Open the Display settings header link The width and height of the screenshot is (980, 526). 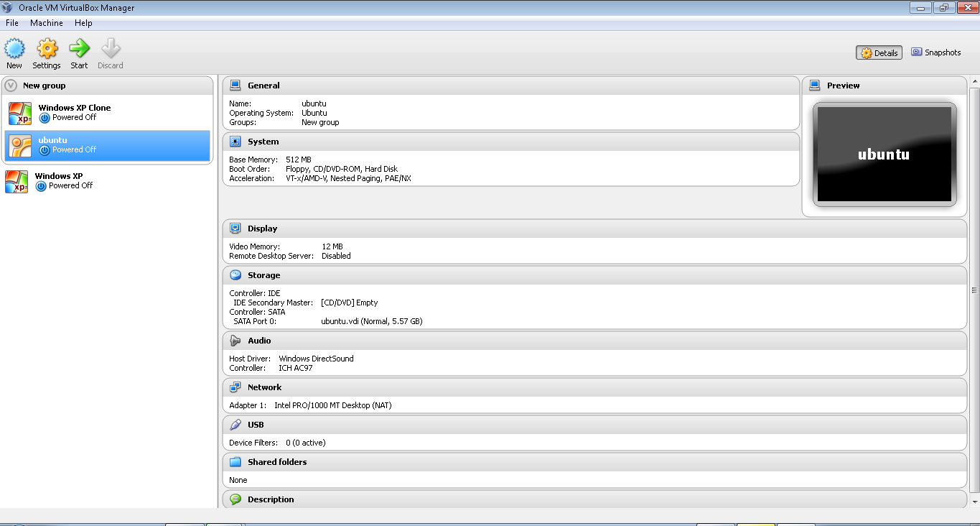(x=262, y=229)
